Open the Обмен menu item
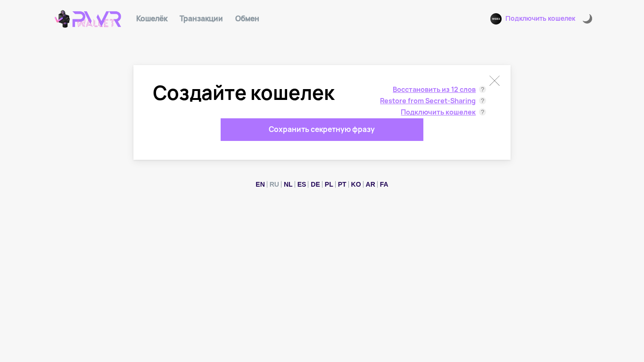This screenshot has height=362, width=644. point(247,18)
